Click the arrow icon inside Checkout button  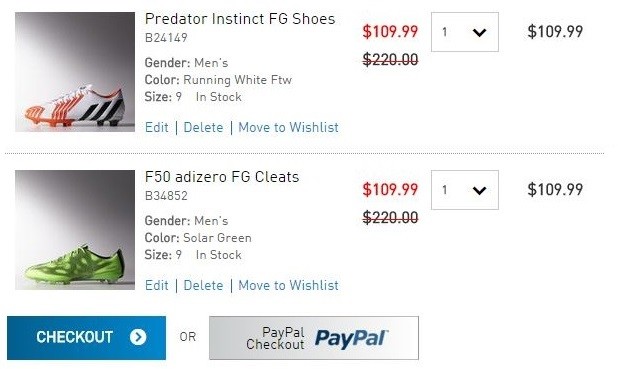pyautogui.click(x=138, y=337)
